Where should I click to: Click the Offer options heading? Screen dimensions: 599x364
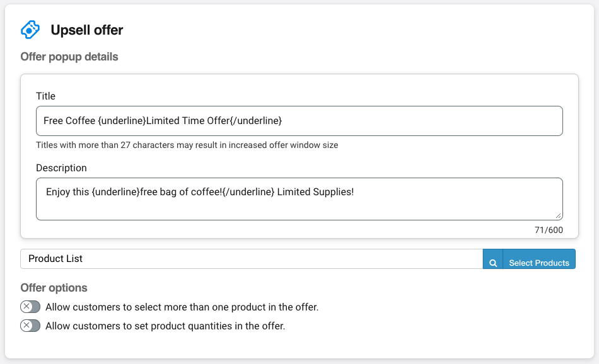pos(54,288)
